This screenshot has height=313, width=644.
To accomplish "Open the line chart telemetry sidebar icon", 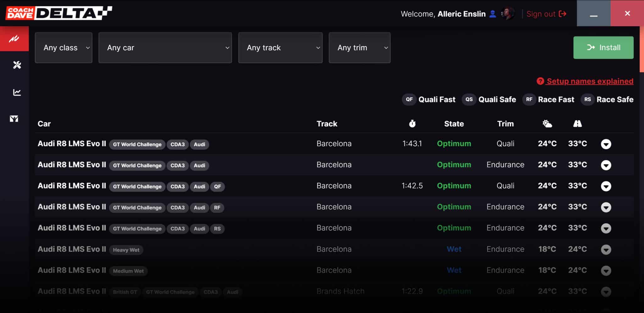I will [x=17, y=92].
